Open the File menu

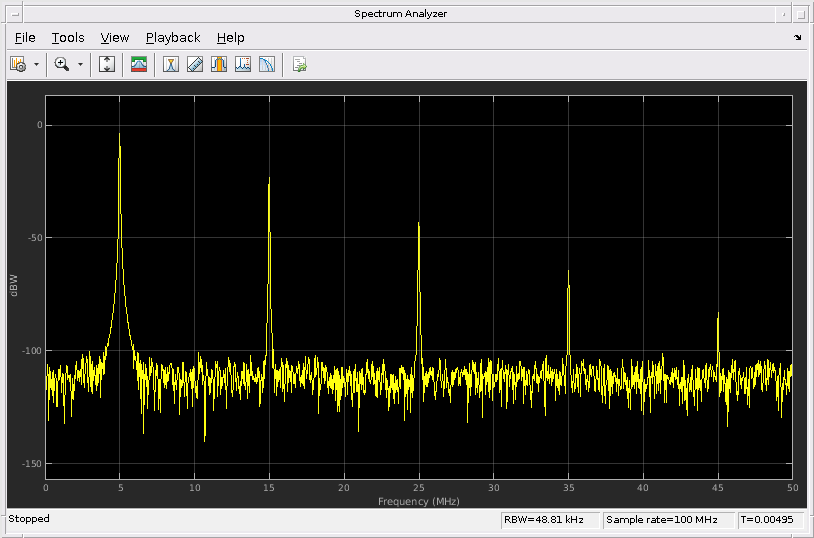(25, 38)
